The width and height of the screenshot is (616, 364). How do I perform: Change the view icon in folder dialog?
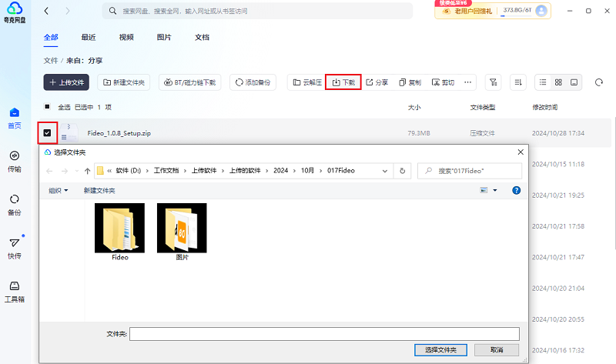[x=484, y=190]
